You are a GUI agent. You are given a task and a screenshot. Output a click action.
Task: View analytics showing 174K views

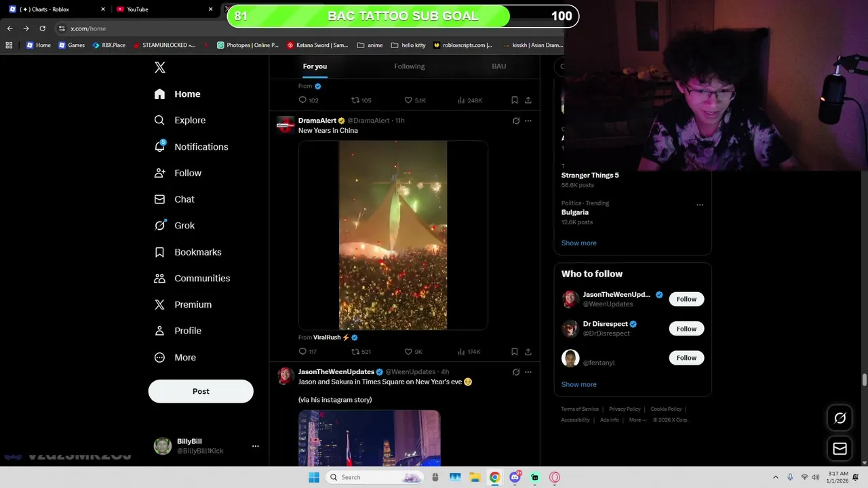point(469,352)
